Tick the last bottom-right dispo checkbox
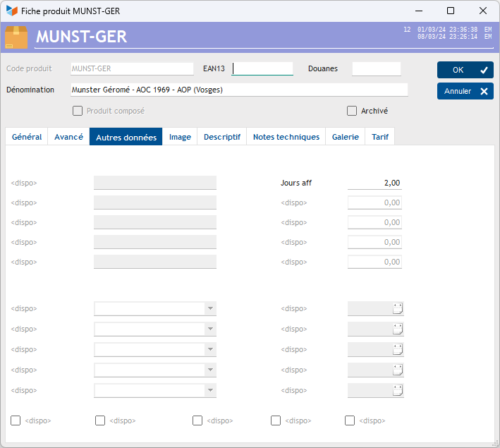The image size is (500, 448). (350, 420)
